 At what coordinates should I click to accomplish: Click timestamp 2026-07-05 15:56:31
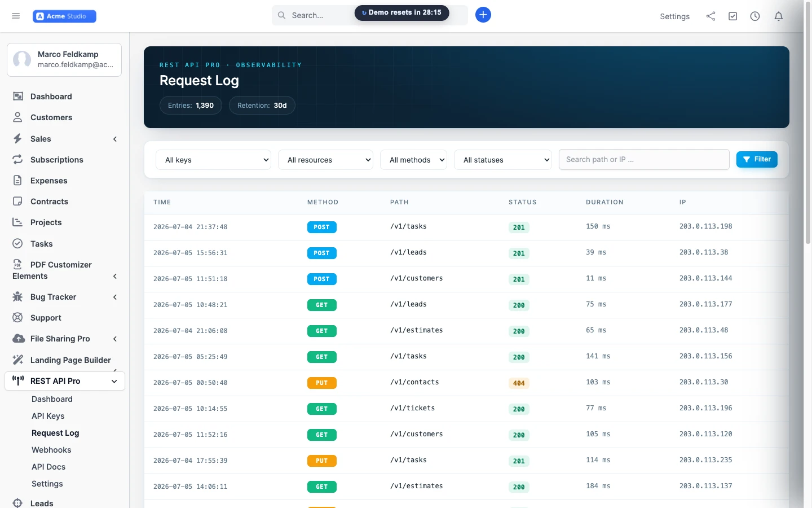coord(190,253)
